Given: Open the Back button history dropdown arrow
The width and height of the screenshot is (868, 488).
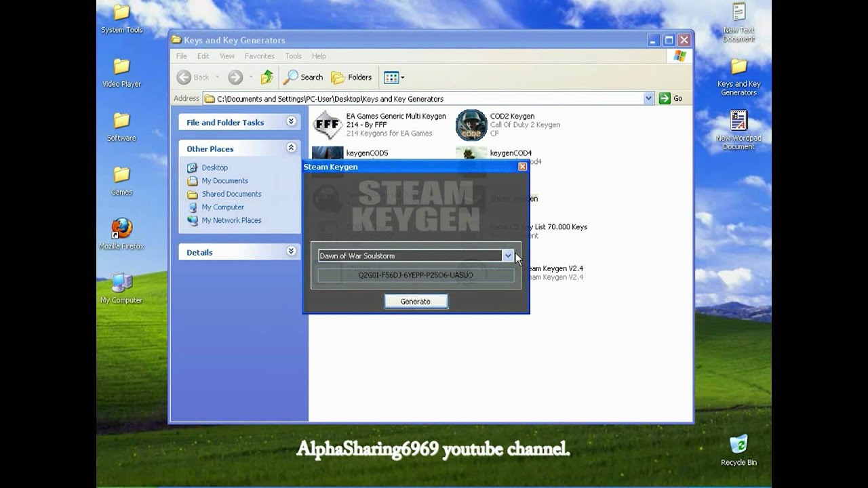Looking at the screenshot, I should tap(218, 77).
